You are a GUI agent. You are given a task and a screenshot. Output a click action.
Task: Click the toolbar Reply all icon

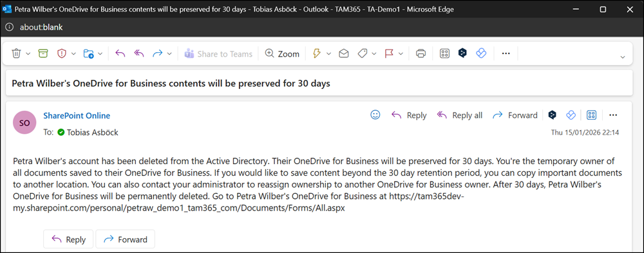click(x=139, y=53)
